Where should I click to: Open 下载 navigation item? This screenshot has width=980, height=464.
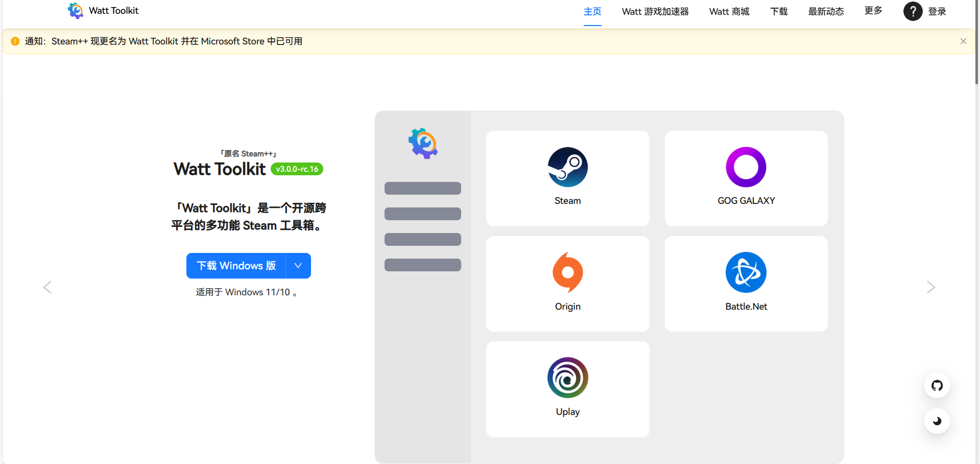point(779,11)
